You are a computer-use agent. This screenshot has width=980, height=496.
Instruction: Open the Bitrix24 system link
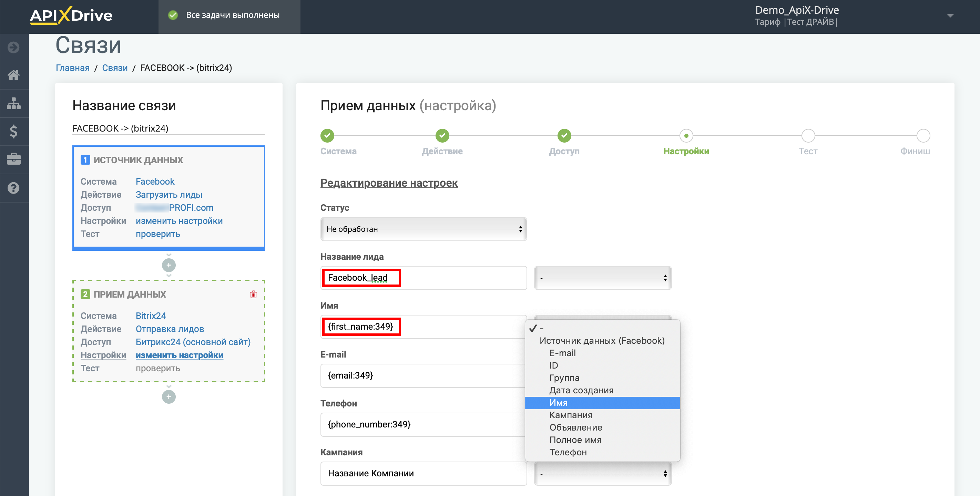click(151, 316)
